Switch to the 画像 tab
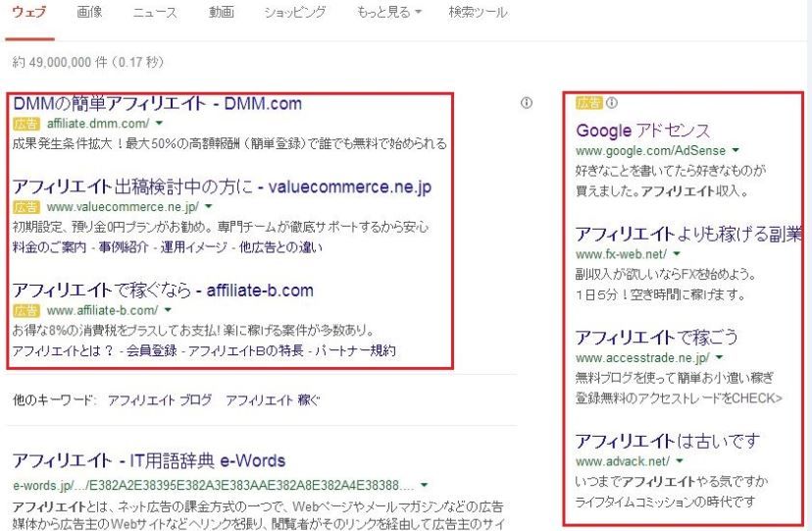Image resolution: width=812 pixels, height=531 pixels. pos(89,12)
